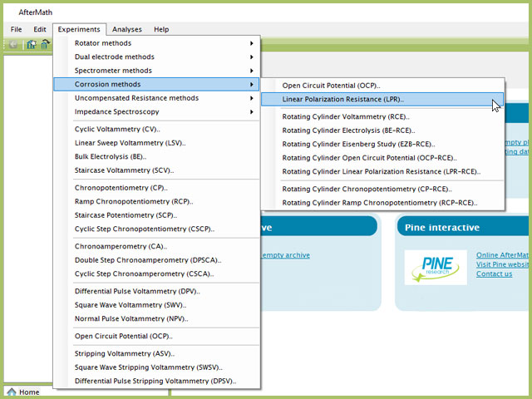Select Linear Sweep Voltammetry (LSV)
532x399 pixels.
click(156, 143)
